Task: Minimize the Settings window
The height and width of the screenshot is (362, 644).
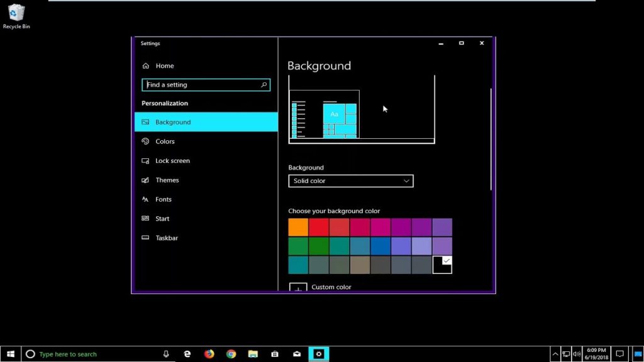Action: coord(441,43)
